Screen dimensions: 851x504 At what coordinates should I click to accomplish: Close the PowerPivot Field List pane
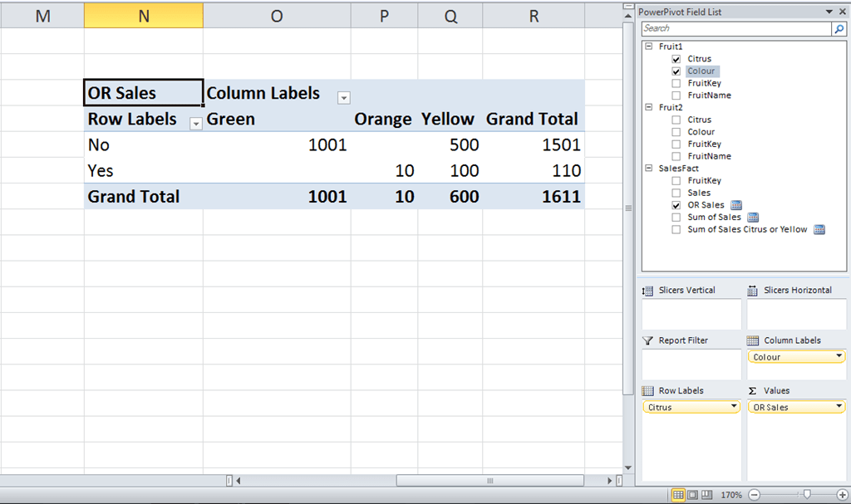pos(843,12)
